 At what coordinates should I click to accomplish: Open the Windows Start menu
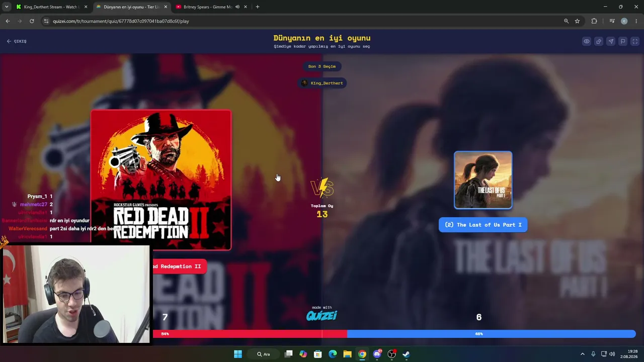click(238, 354)
